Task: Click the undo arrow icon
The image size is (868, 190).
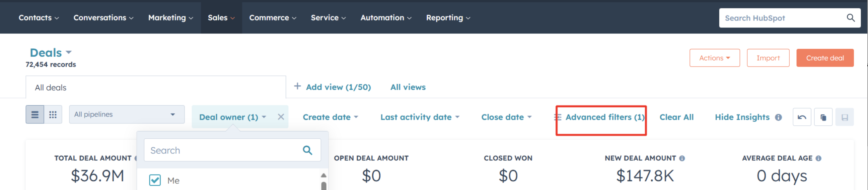Action: 802,117
